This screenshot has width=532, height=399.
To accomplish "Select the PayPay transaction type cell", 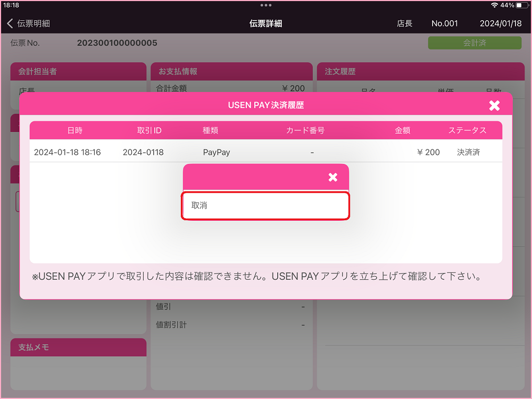I will tap(217, 152).
